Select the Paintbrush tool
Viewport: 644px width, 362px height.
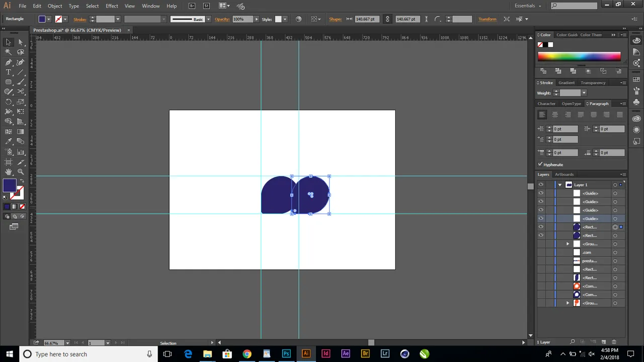[x=21, y=82]
